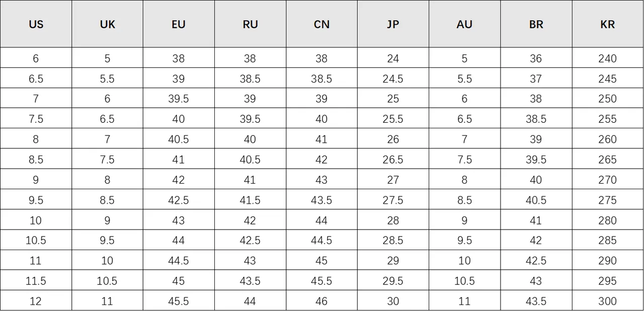Click the AU header cell

tap(464, 24)
